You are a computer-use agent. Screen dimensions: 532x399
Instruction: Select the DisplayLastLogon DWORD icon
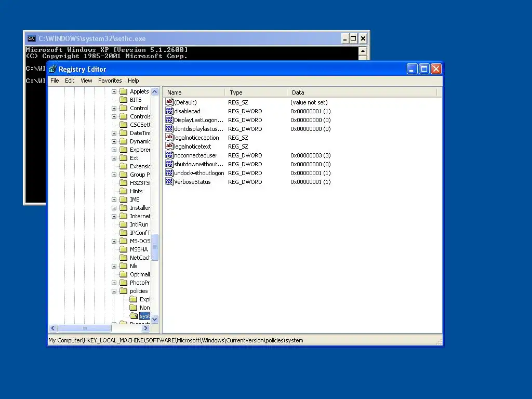tap(169, 119)
